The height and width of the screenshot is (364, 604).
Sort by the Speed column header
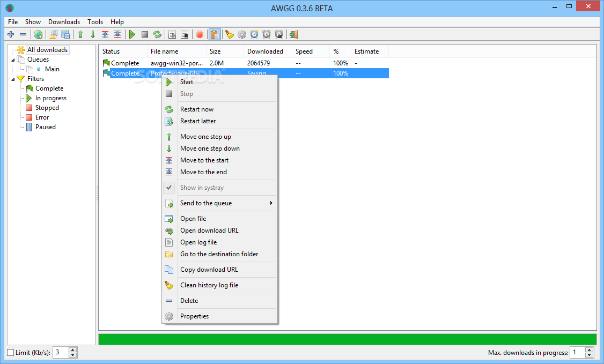(311, 51)
